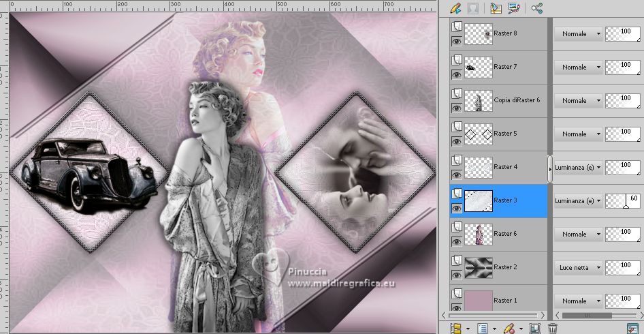Open Normale blend dropdown for Copia diRaster 6
The image size is (644, 334).
point(578,100)
